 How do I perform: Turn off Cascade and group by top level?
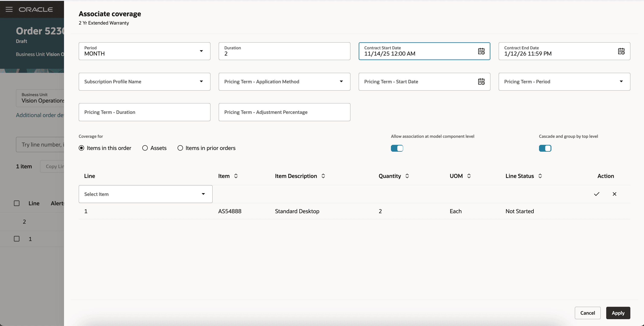[545, 148]
